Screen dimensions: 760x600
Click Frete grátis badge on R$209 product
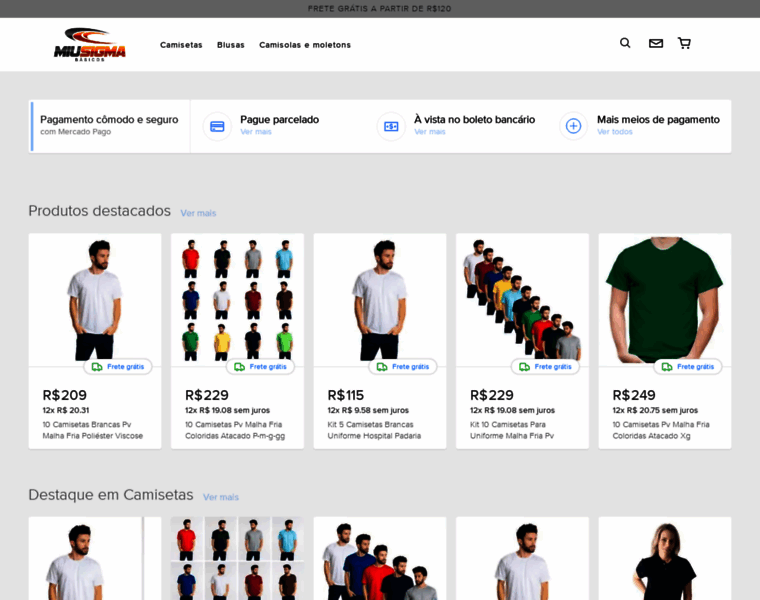[118, 367]
